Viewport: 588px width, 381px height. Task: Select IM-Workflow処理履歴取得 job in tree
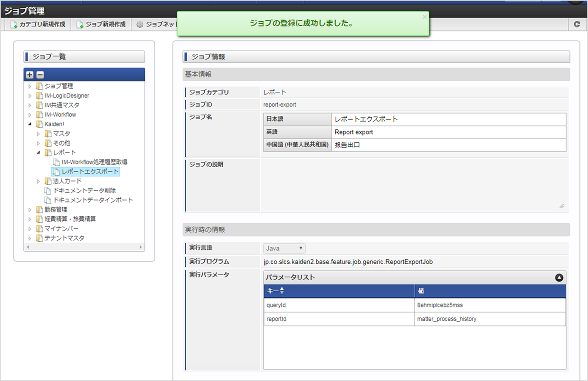(x=95, y=162)
